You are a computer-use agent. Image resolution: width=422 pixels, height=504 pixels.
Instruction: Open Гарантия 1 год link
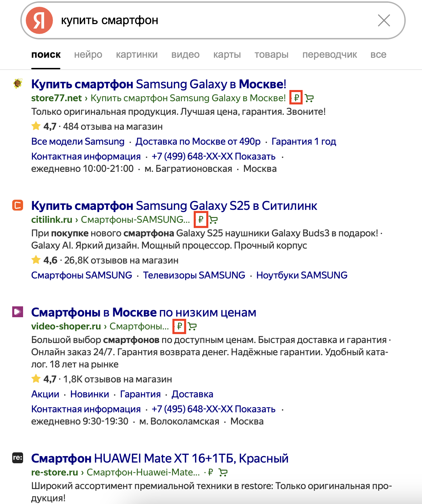[304, 142]
